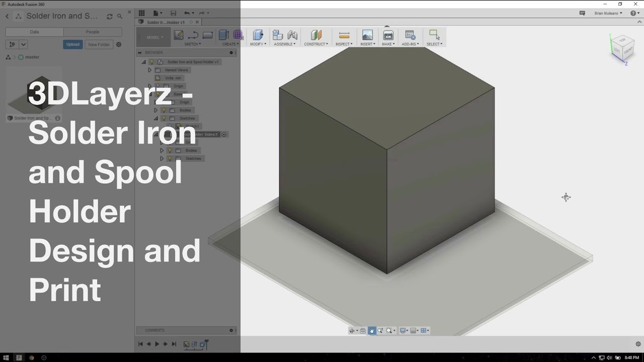Select the Solder Ir...Holder v1 document tab
This screenshot has height=362, width=644.
[166, 22]
